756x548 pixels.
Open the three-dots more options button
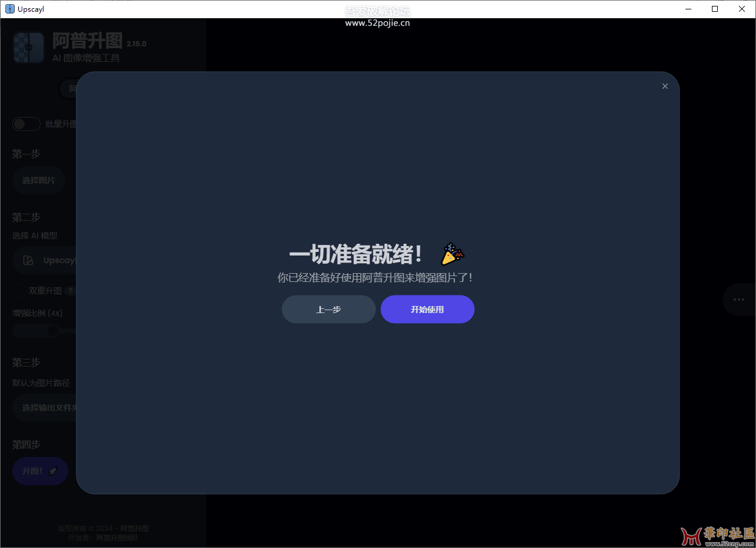click(x=739, y=300)
